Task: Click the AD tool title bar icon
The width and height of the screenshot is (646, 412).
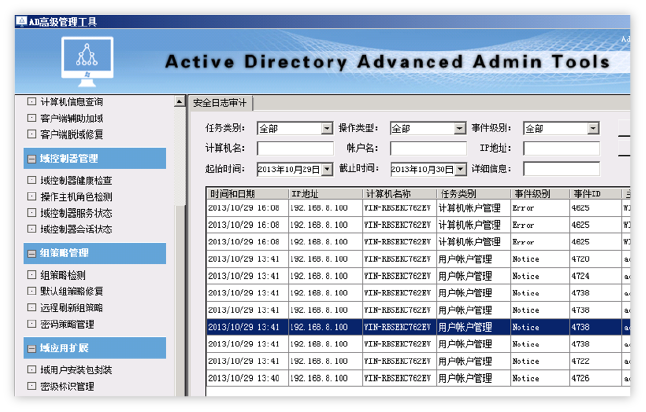Action: (x=21, y=21)
